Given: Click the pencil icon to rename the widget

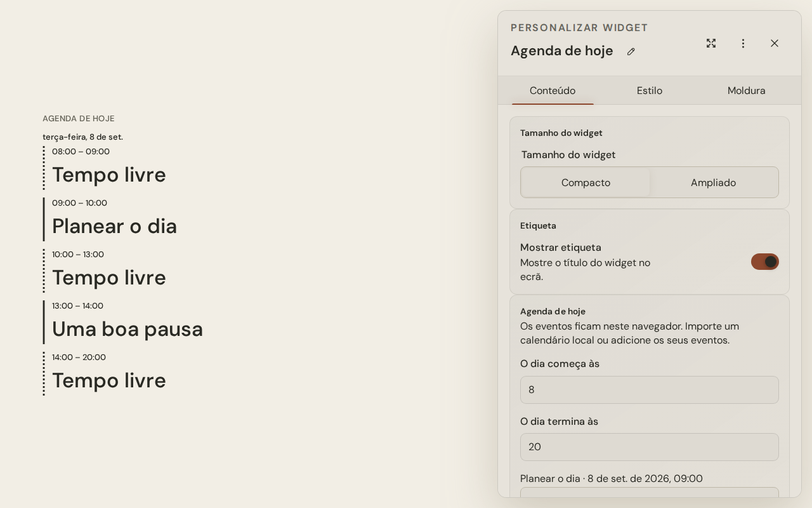Looking at the screenshot, I should pos(631,51).
